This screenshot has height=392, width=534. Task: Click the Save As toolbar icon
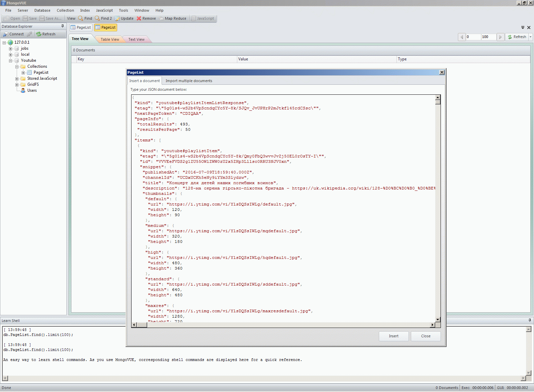[42, 18]
